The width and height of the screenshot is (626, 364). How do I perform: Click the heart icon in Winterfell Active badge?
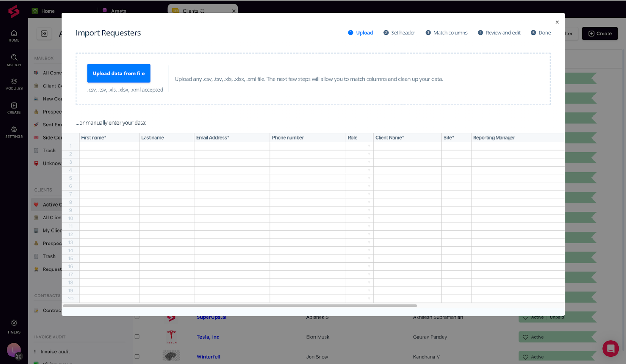coord(526,357)
